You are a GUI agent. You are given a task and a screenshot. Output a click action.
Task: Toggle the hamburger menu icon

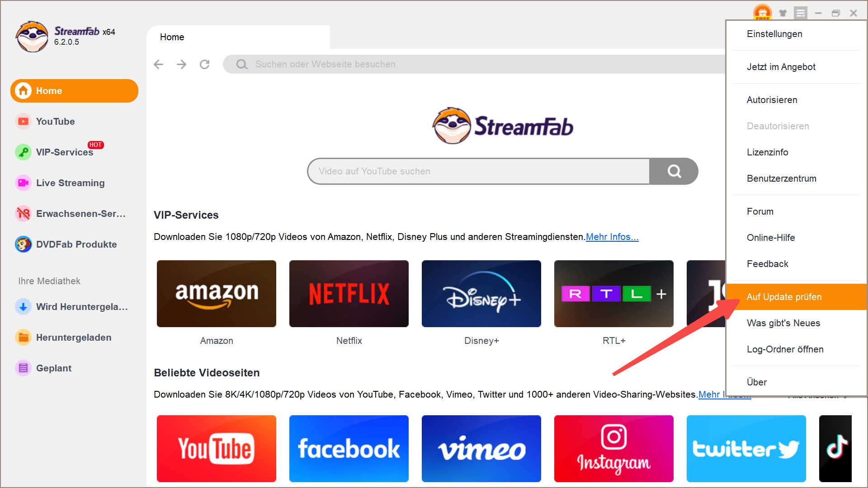click(801, 13)
